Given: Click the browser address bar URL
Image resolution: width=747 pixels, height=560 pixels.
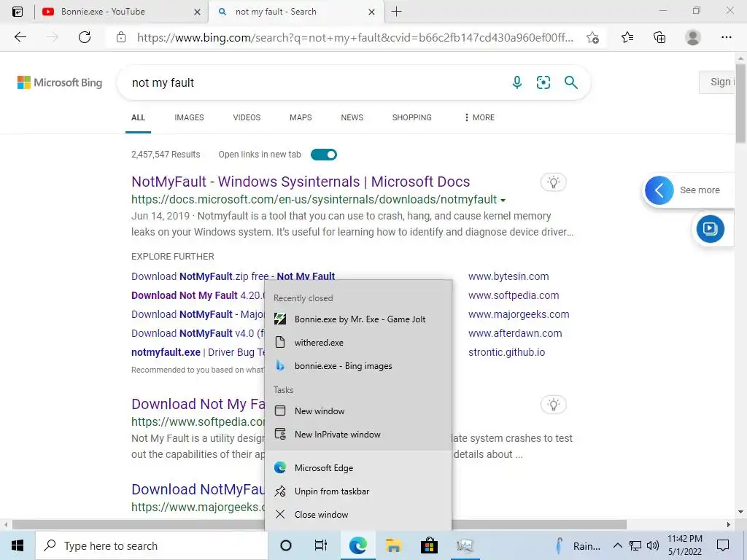Looking at the screenshot, I should pyautogui.click(x=355, y=37).
